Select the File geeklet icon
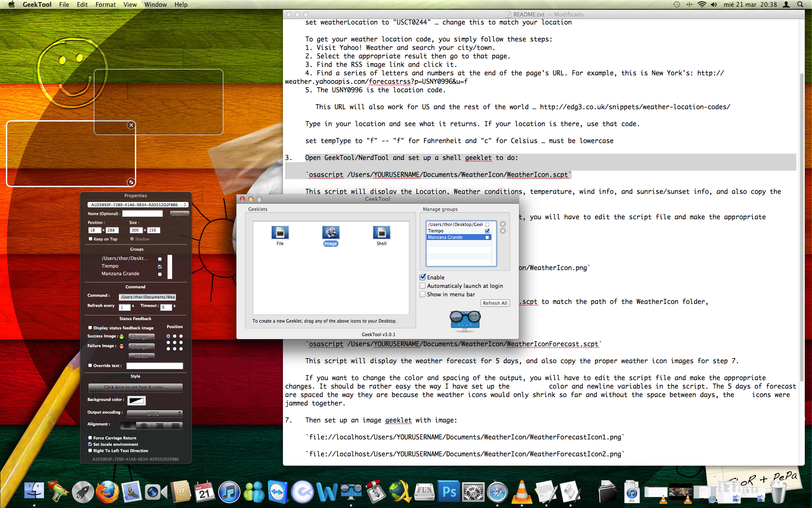 coord(280,233)
